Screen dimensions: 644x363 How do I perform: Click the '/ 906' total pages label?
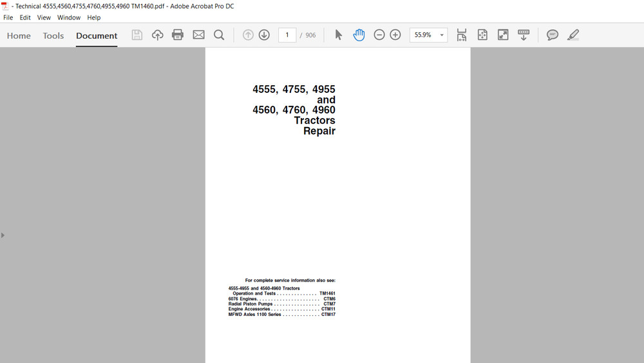[x=308, y=35]
